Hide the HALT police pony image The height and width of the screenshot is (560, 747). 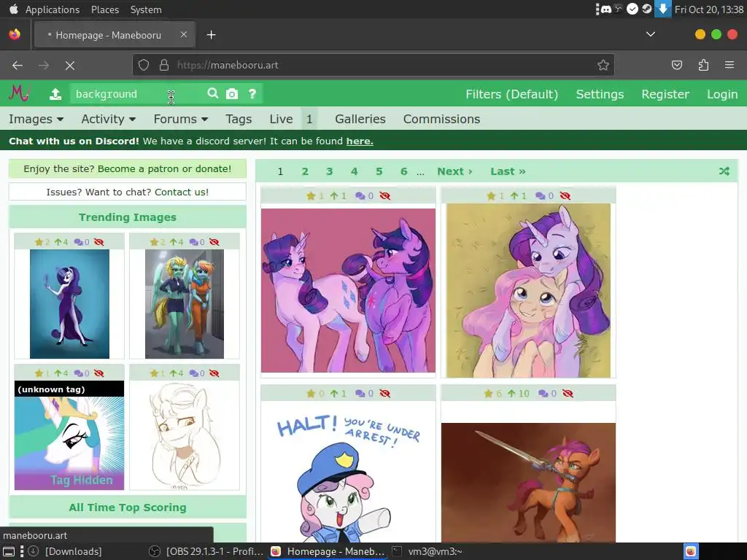pyautogui.click(x=385, y=393)
